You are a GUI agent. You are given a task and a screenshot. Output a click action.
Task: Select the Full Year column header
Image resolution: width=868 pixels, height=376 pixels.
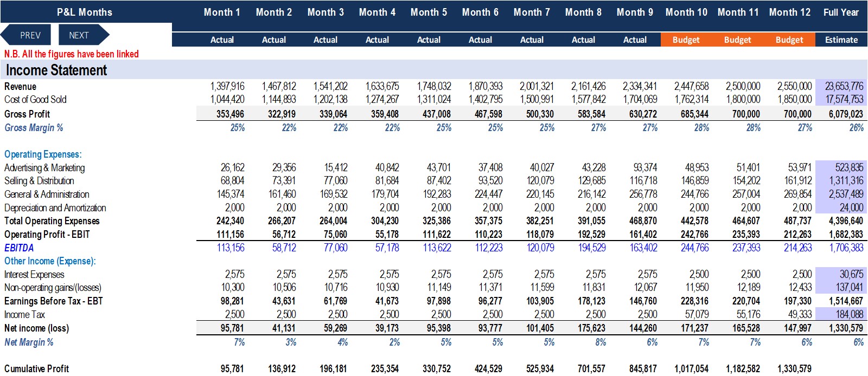click(841, 12)
